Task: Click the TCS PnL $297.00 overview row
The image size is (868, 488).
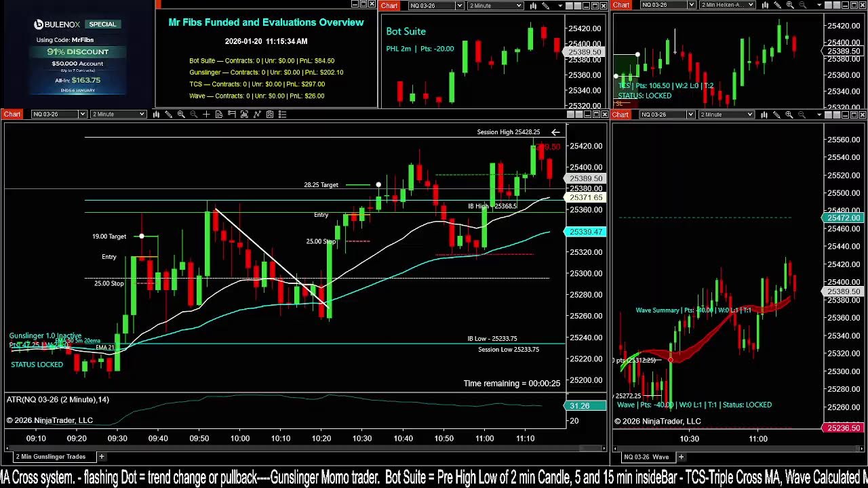Action: pyautogui.click(x=257, y=84)
